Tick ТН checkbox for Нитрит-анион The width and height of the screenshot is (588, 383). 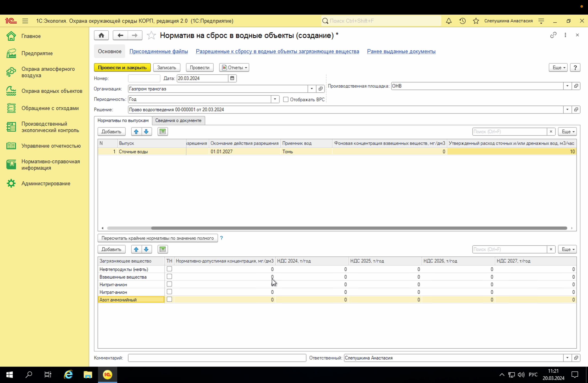coord(169,284)
